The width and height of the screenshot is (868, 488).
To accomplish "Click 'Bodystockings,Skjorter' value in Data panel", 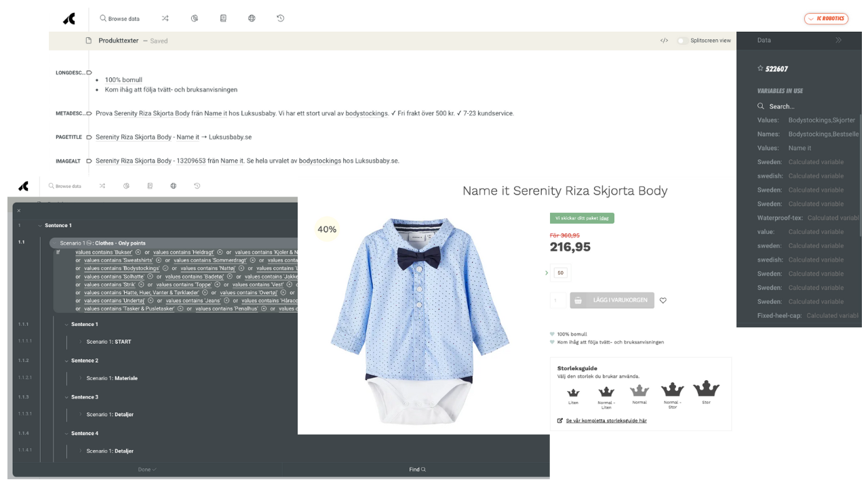I will (x=822, y=120).
